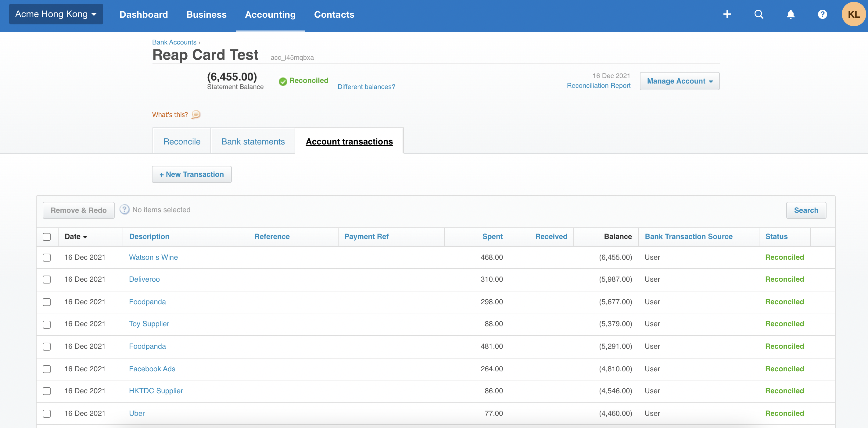Image resolution: width=868 pixels, height=428 pixels.
Task: Expand the Acme Hong Kong organization dropdown
Action: 56,14
